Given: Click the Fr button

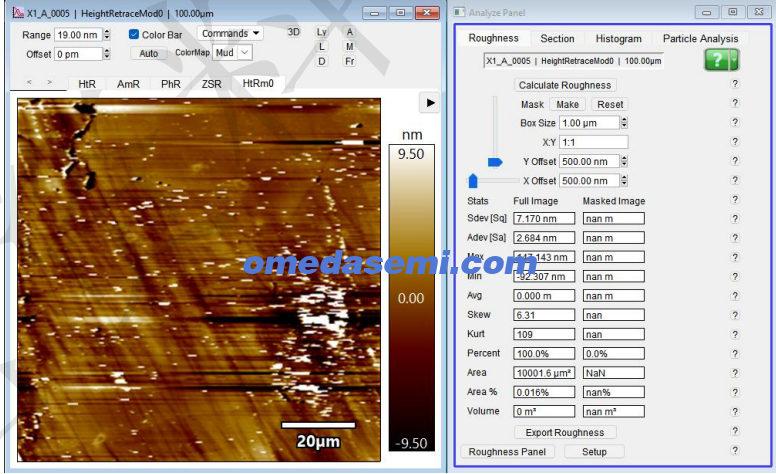Looking at the screenshot, I should tap(350, 61).
